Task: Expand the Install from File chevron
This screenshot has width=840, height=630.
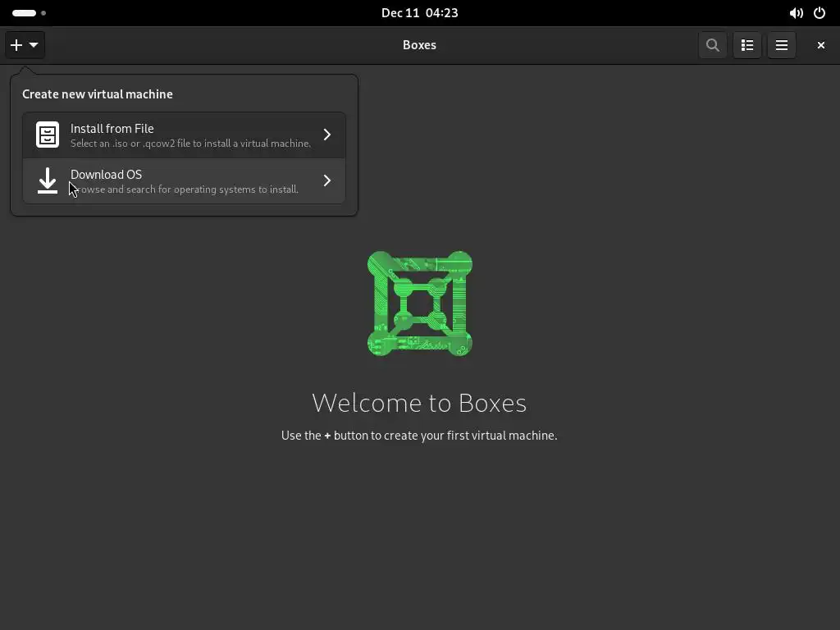Action: [326, 135]
